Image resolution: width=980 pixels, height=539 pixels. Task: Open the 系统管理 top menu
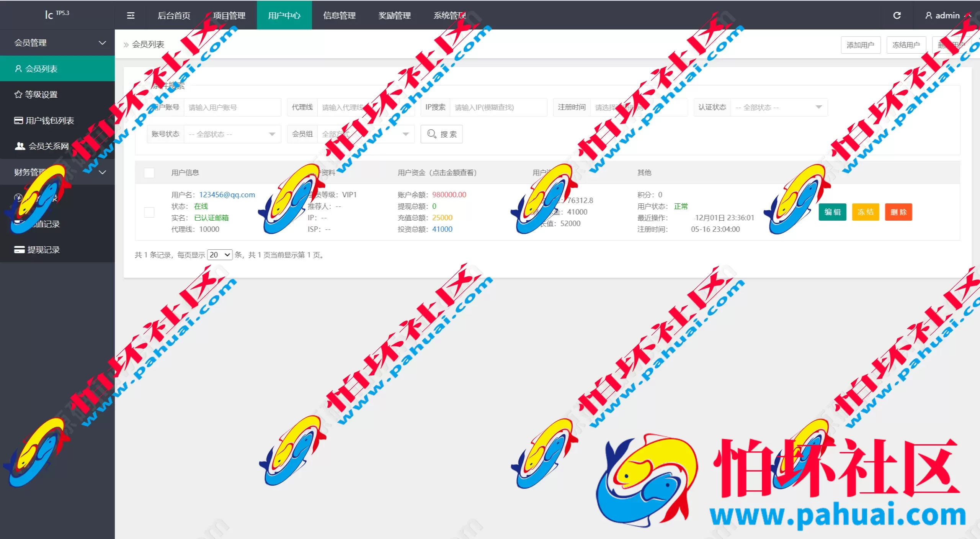(450, 15)
